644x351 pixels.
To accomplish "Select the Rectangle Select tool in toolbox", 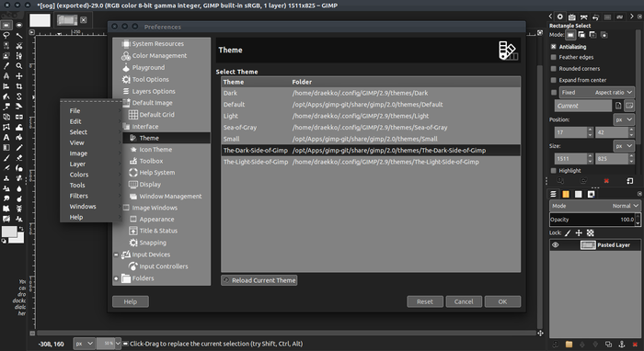I will point(6,25).
